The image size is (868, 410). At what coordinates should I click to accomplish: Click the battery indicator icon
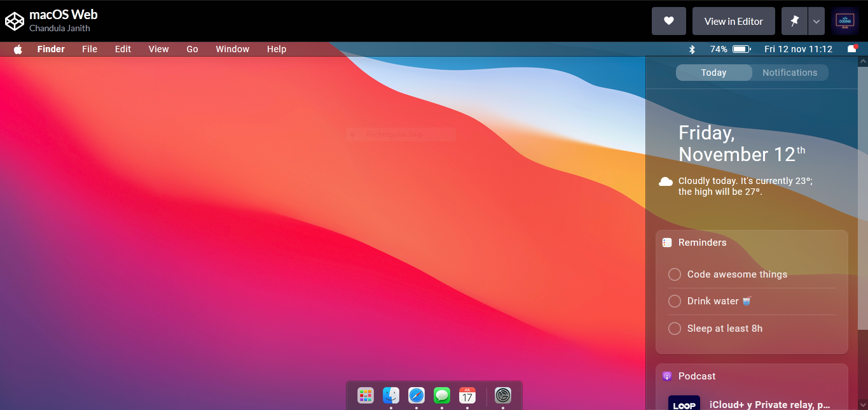click(x=741, y=49)
